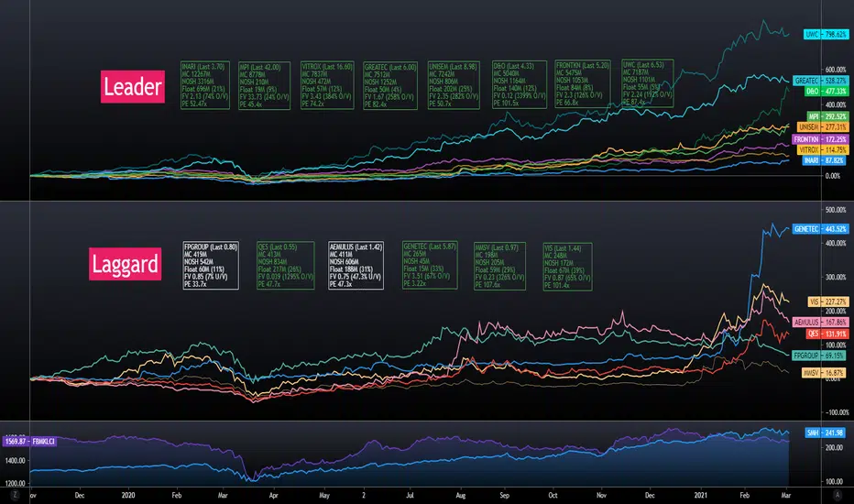
Task: Select the FBMKLCI 1569.87 label
Action: (30, 442)
